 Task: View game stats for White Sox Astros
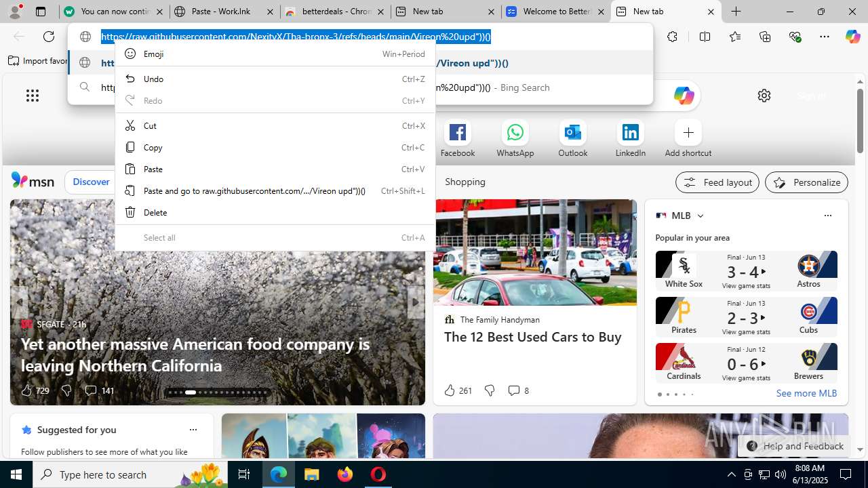746,286
